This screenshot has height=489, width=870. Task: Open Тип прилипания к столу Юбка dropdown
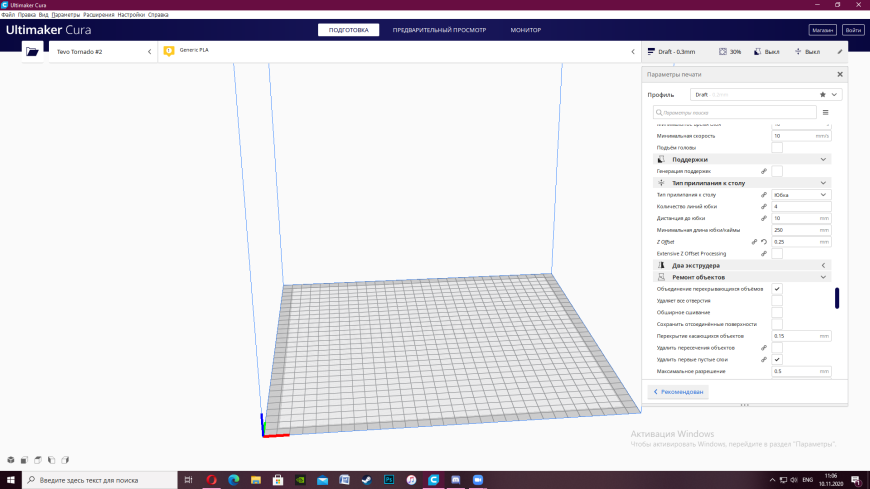(801, 195)
